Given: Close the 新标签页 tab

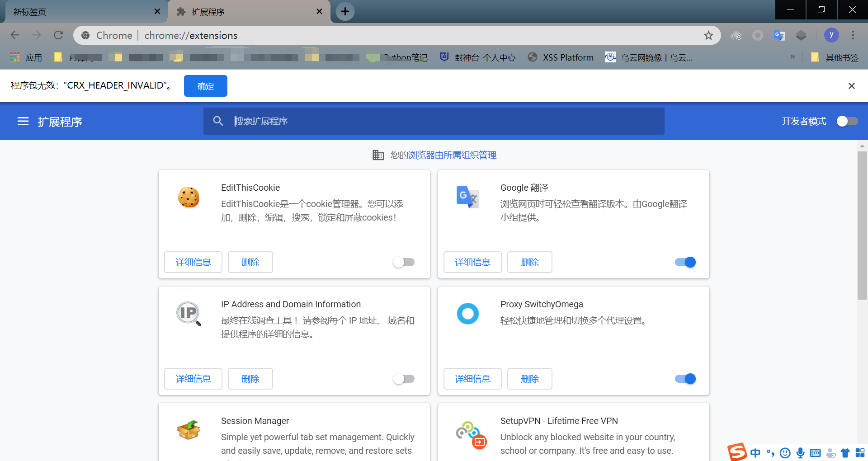Looking at the screenshot, I should coord(157,11).
